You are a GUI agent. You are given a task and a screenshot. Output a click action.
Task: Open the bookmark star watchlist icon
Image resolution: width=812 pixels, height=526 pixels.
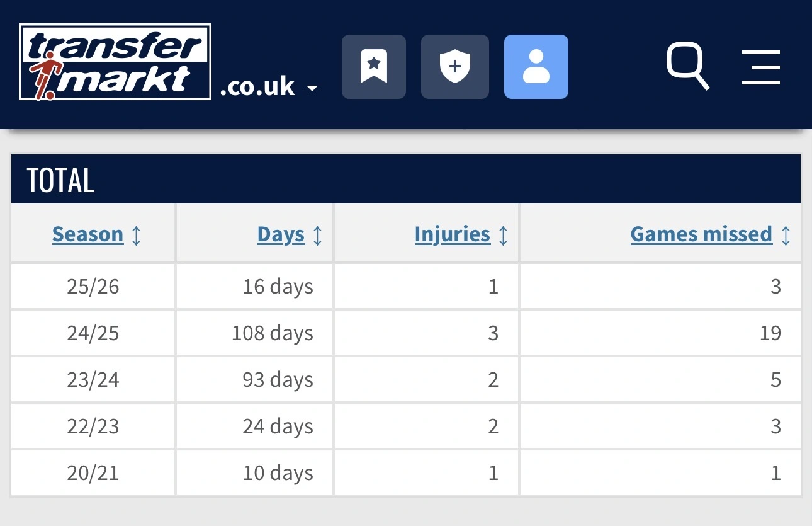pyautogui.click(x=374, y=67)
